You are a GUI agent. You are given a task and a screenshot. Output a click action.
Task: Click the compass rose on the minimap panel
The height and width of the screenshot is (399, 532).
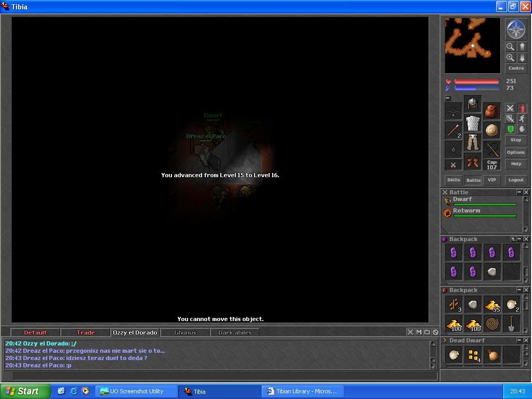pos(516,30)
